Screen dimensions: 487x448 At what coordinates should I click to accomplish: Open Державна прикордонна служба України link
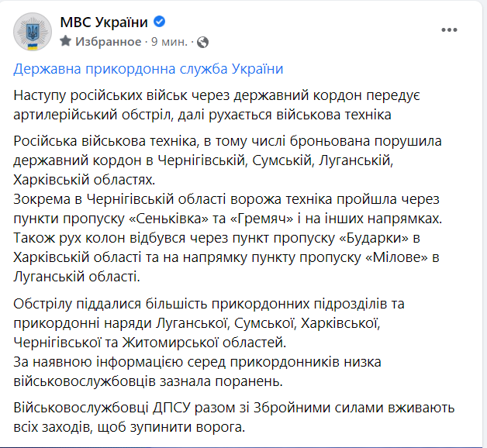point(148,69)
